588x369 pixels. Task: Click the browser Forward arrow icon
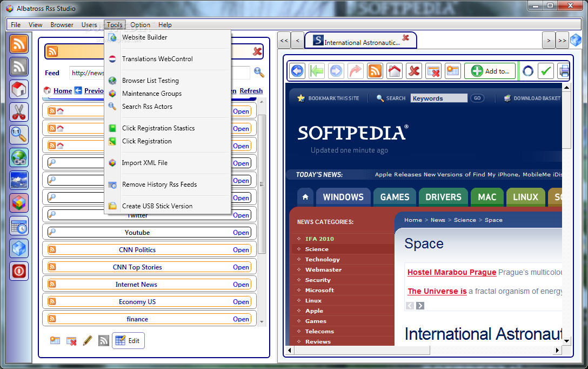pos(336,70)
